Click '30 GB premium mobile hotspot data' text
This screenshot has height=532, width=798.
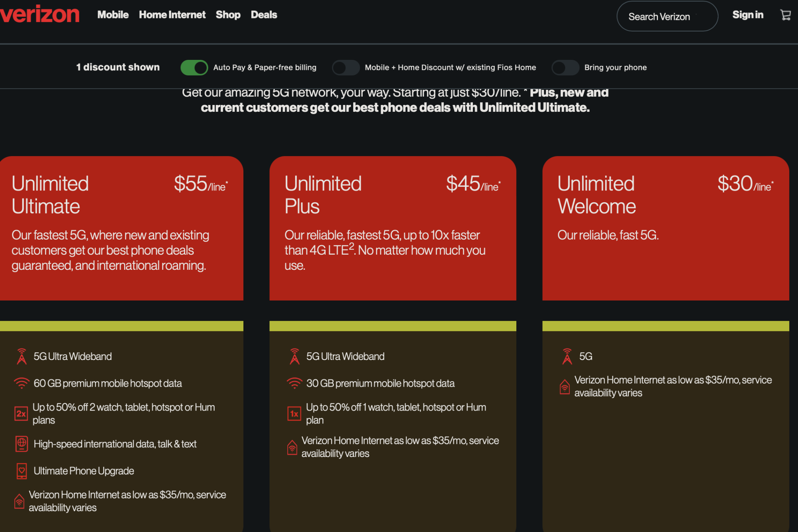click(x=380, y=383)
